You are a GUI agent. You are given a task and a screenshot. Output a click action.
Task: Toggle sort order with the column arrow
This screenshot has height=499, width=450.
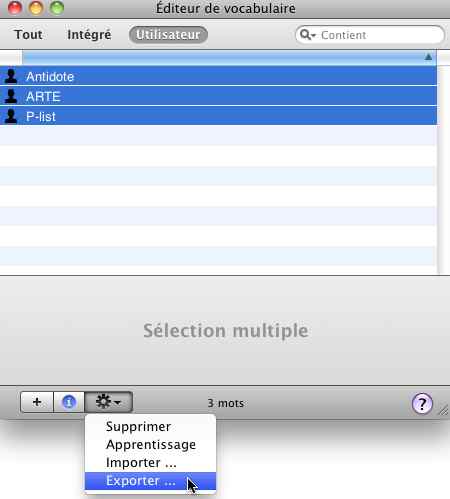428,57
